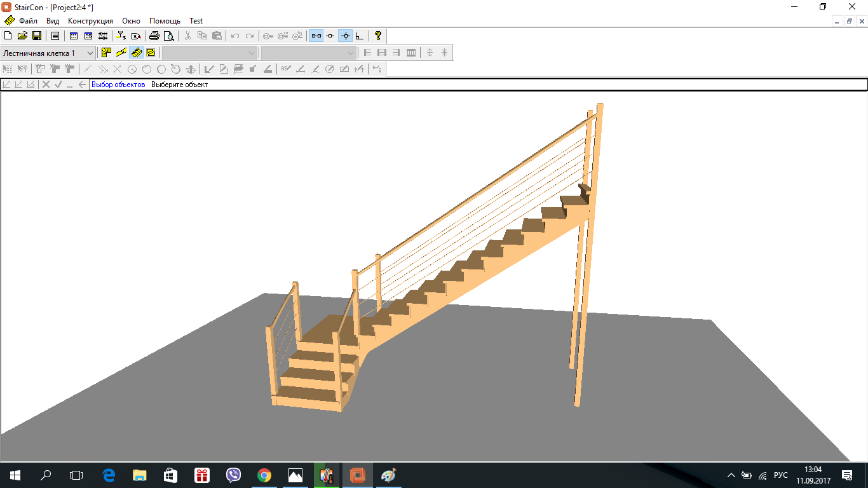
Task: Open the Test menu
Action: coord(196,21)
